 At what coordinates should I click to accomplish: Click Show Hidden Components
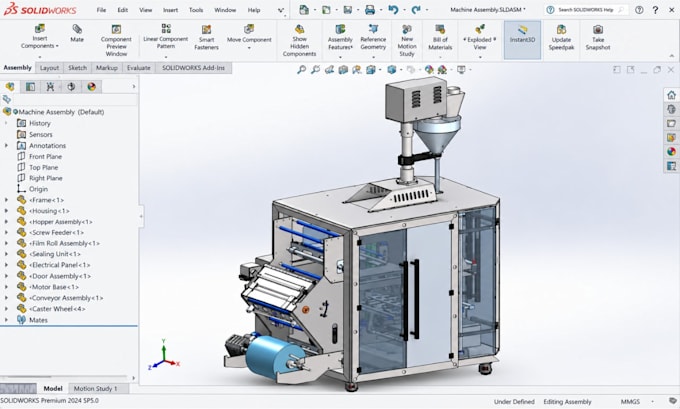pyautogui.click(x=299, y=40)
